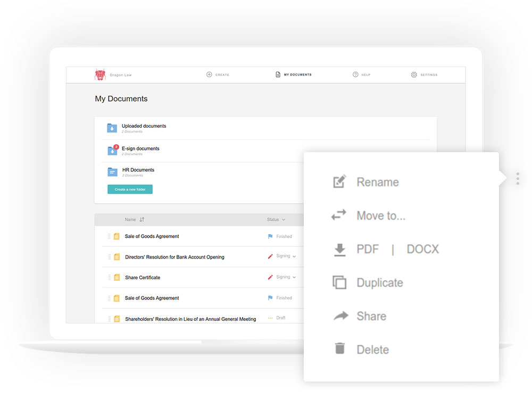Open Settings via the gear icon
This screenshot has width=532, height=399.
tap(414, 75)
